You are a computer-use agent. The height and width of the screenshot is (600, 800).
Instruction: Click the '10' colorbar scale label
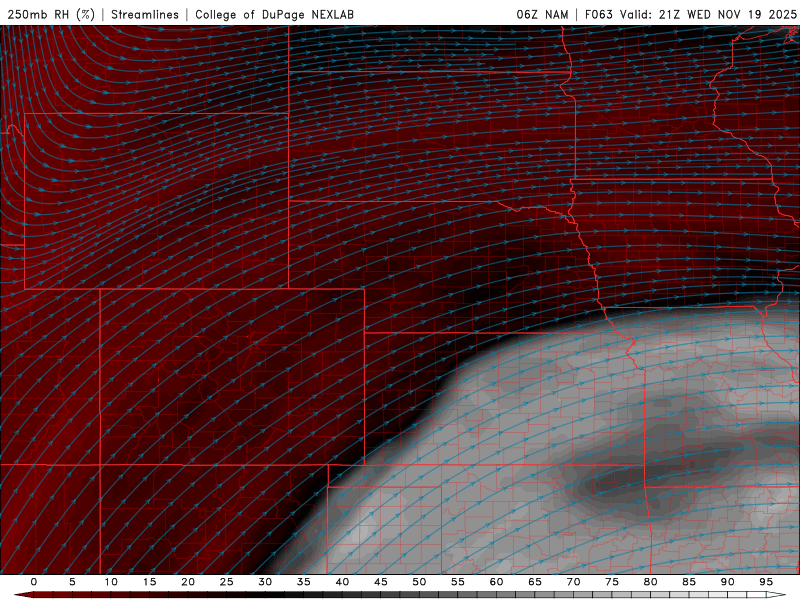click(111, 582)
